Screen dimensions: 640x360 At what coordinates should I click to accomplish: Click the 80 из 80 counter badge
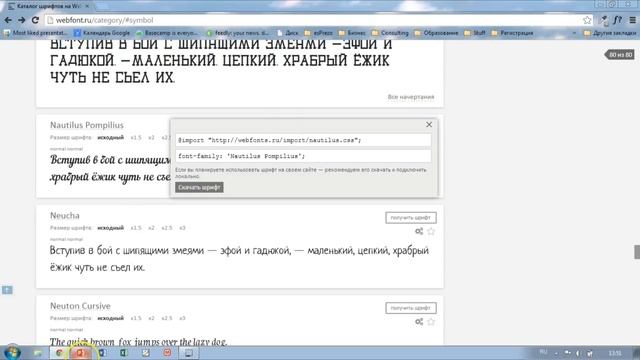620,55
